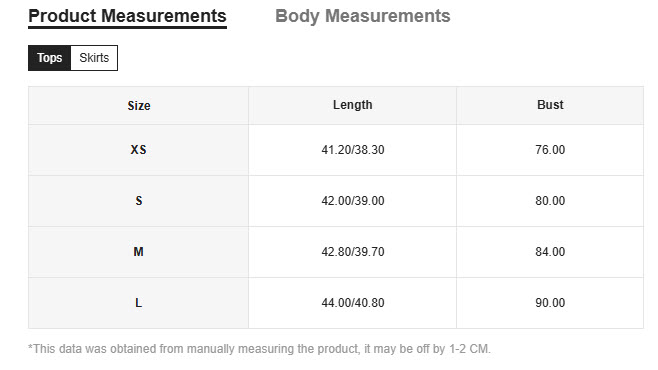Click the M bust value 84.00
This screenshot has height=370, width=658.
550,252
